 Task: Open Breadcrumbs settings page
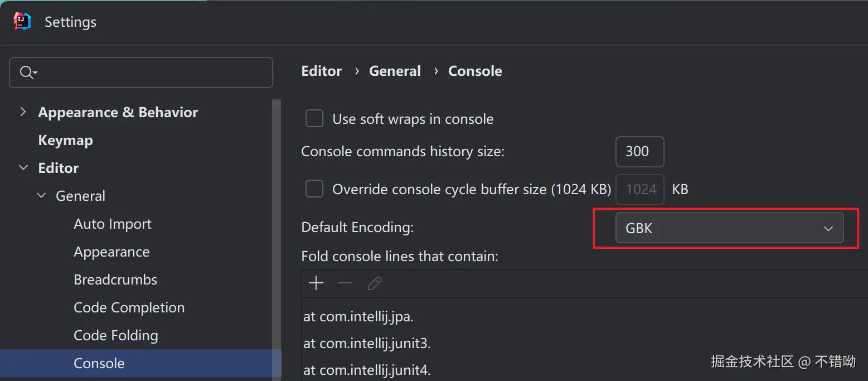(115, 279)
